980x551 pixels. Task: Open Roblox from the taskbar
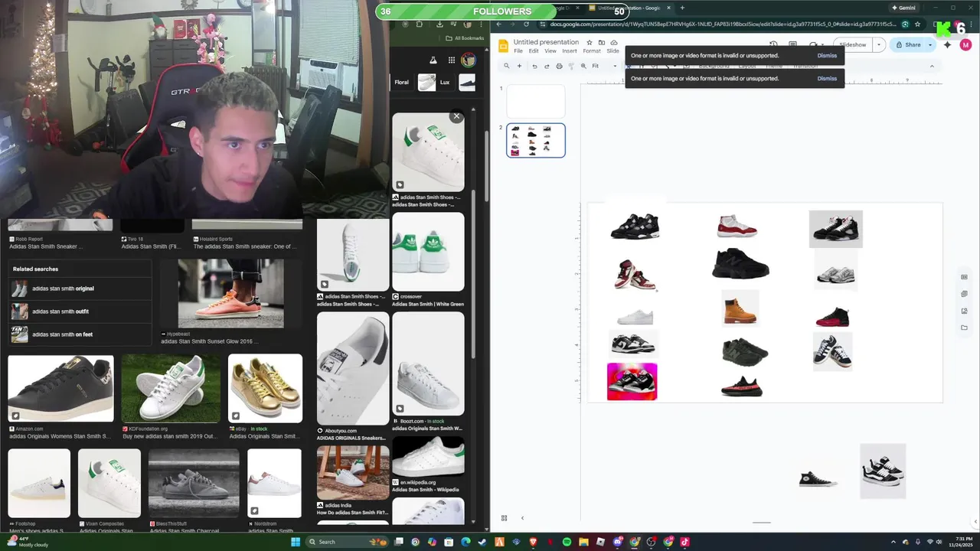[600, 542]
